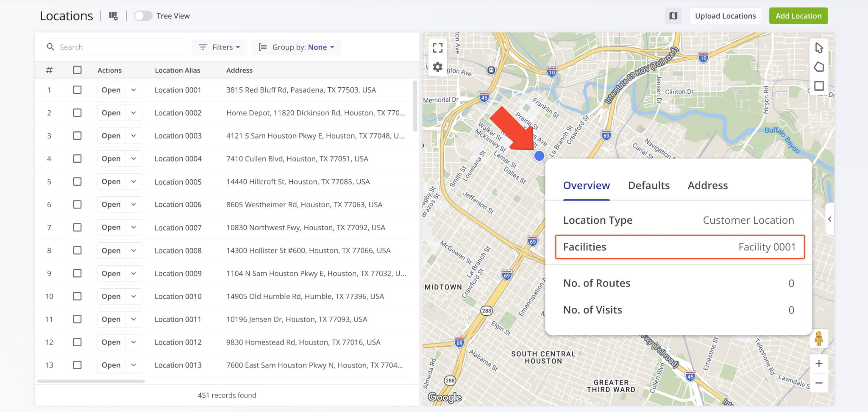Click the green Add Location button
Viewport: 868px width, 412px height.
tap(798, 16)
